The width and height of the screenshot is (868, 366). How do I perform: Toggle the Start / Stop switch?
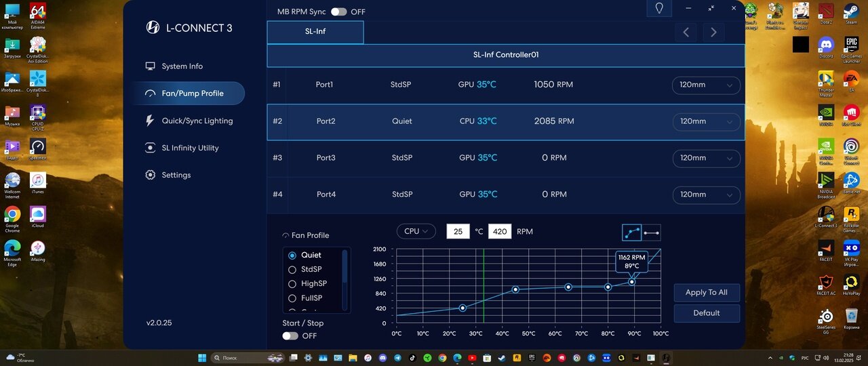pyautogui.click(x=290, y=335)
